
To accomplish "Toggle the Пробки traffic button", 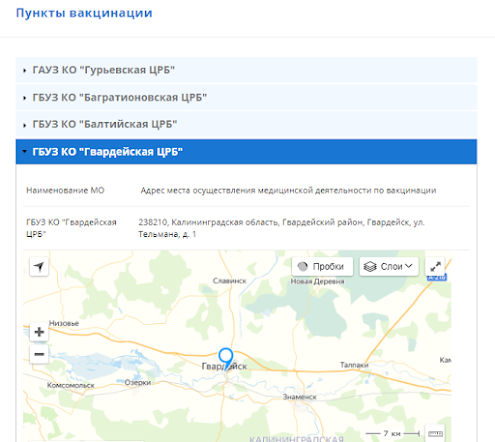I will point(322,267).
